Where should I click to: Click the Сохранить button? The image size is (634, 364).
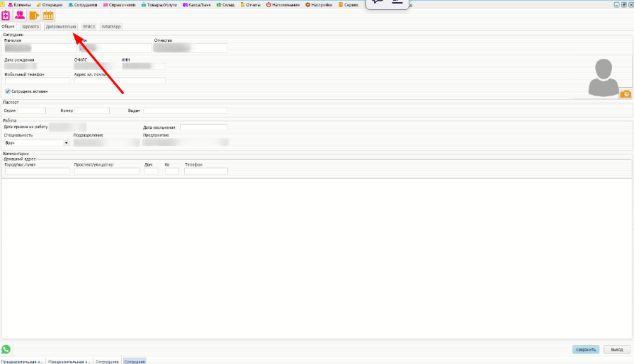(x=585, y=349)
